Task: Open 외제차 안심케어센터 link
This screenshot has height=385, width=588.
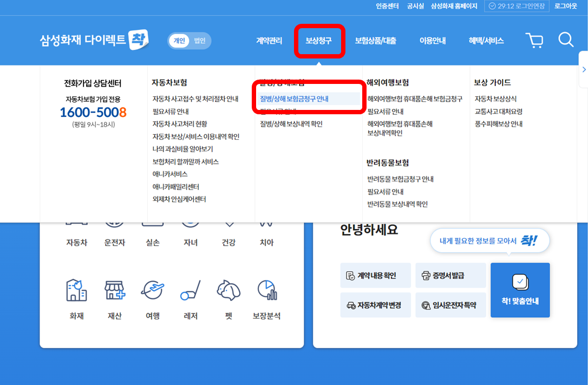Action: tap(179, 199)
